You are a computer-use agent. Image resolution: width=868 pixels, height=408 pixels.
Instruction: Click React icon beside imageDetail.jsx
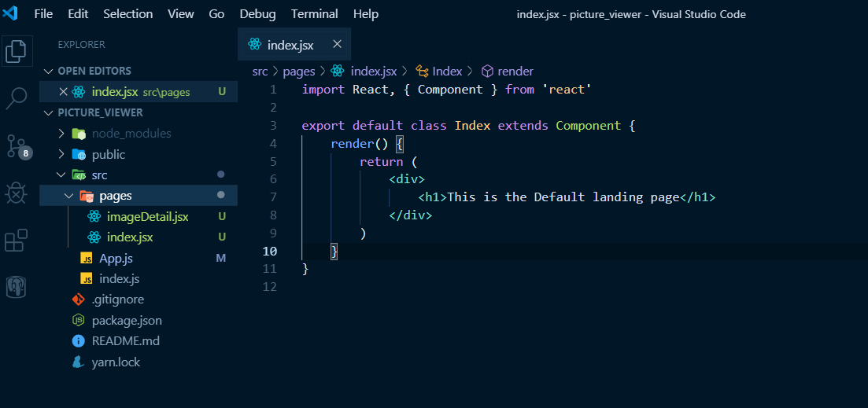tap(94, 217)
